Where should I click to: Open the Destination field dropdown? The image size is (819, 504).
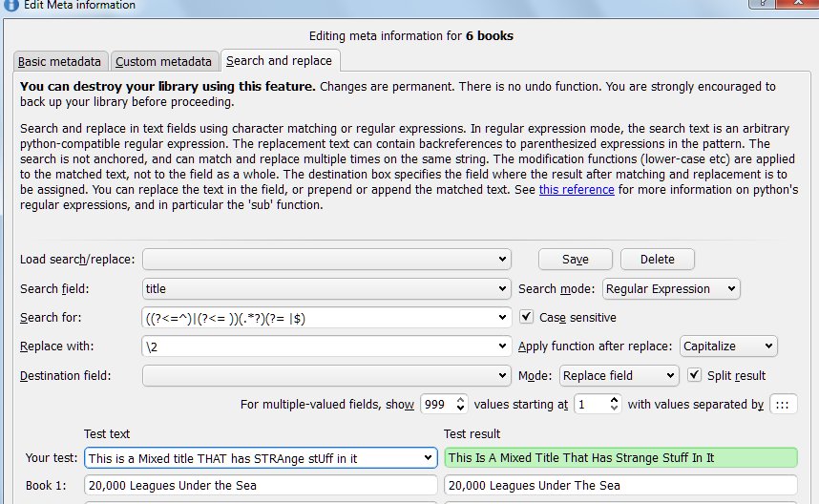point(326,375)
